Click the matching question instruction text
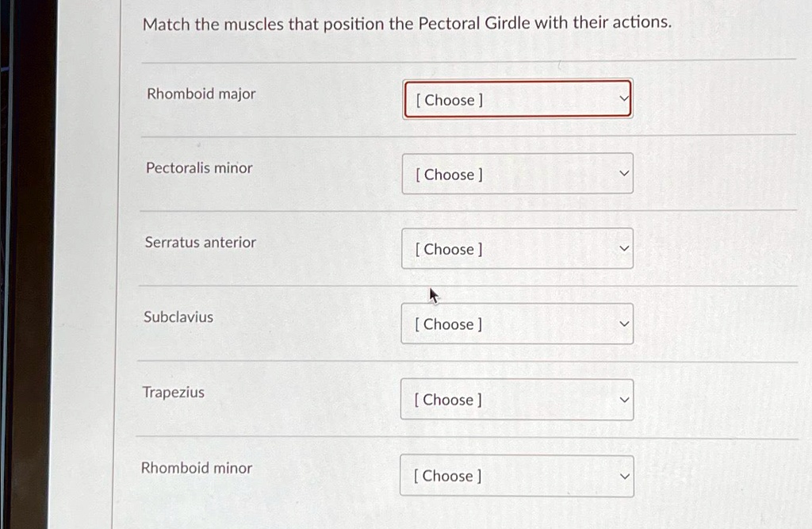Screen dimensions: 812x529 pos(408,23)
